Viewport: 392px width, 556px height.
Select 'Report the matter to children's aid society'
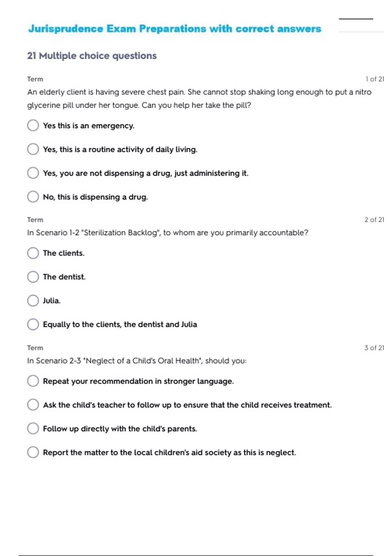tap(33, 452)
